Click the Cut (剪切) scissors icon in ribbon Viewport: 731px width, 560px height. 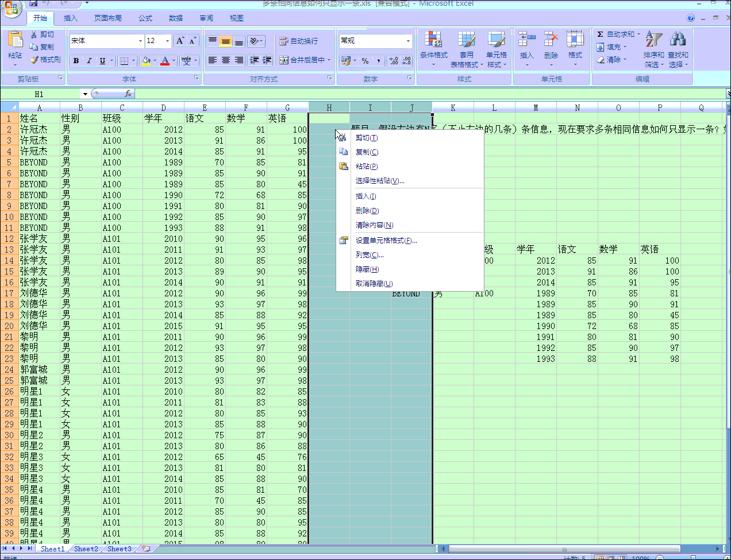[34, 34]
